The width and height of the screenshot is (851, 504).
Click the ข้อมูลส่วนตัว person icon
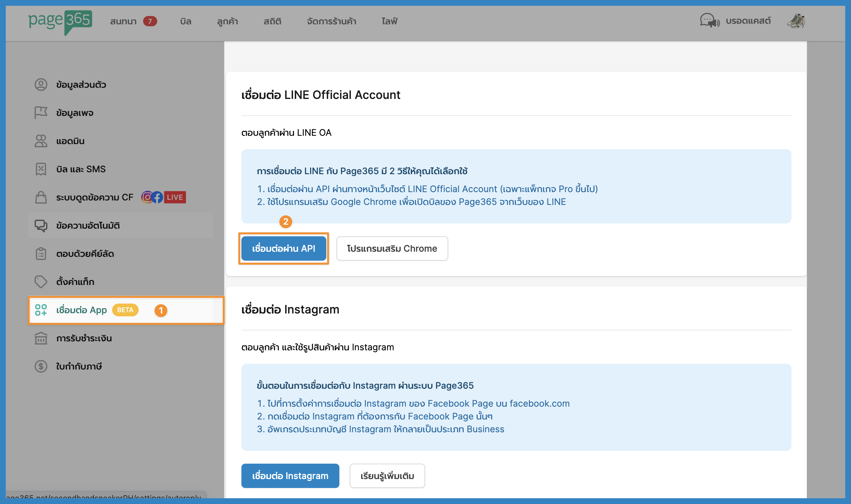pyautogui.click(x=41, y=85)
